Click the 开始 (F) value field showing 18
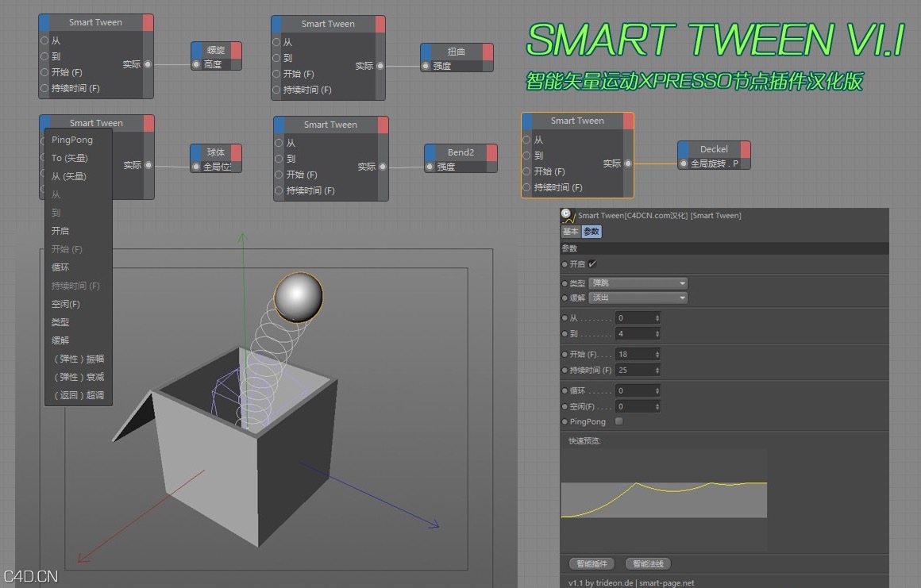The image size is (921, 588). click(634, 354)
